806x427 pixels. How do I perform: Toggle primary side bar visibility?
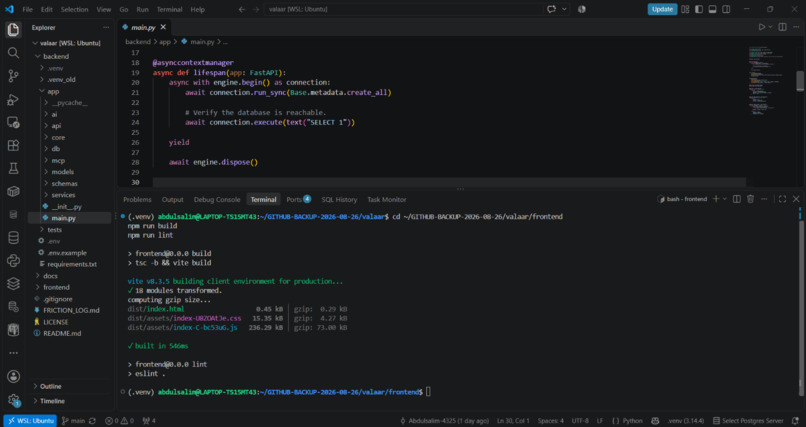(x=699, y=9)
